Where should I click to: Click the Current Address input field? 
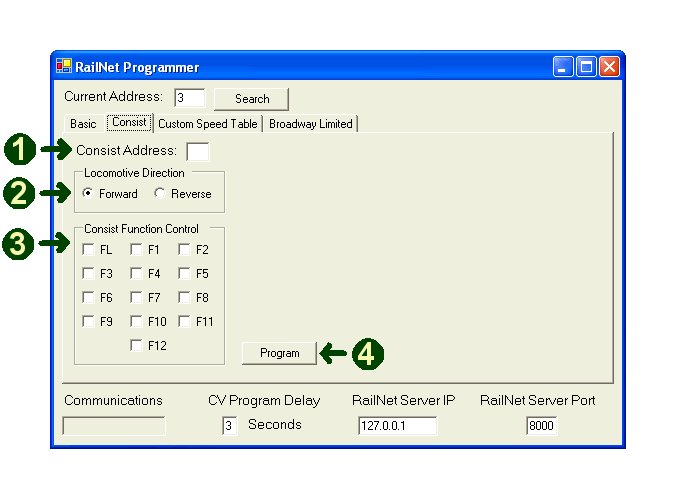click(190, 98)
